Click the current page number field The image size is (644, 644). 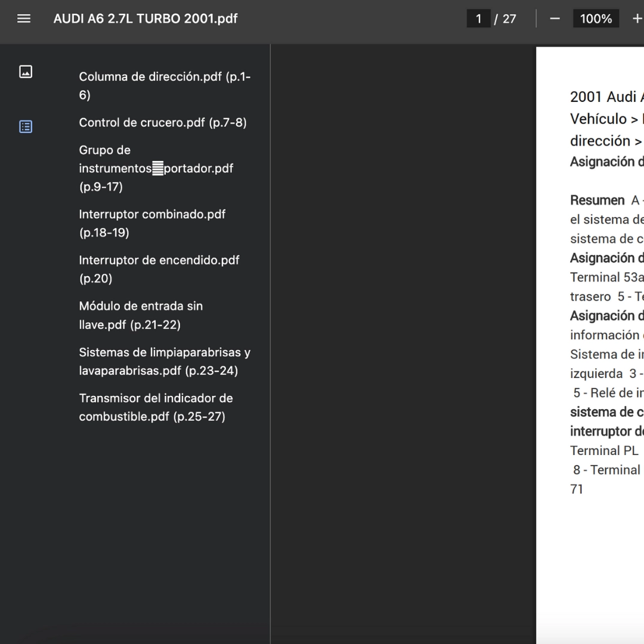coord(478,18)
